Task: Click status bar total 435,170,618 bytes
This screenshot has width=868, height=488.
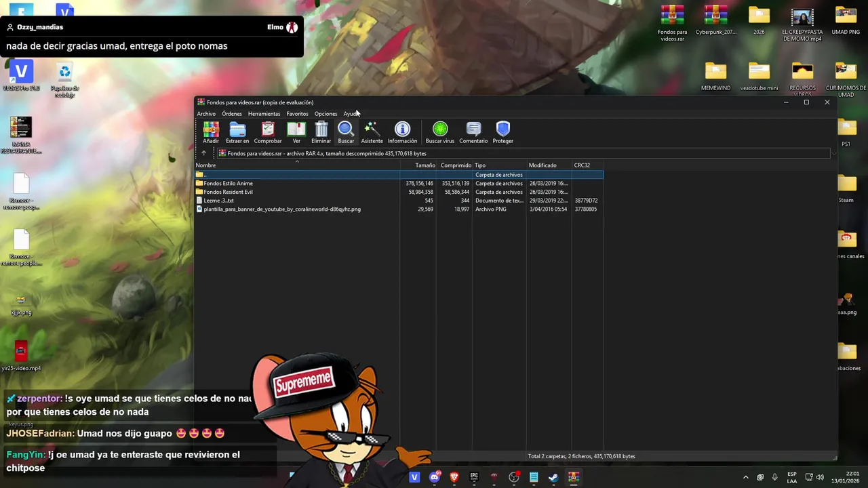Action: coord(582,456)
